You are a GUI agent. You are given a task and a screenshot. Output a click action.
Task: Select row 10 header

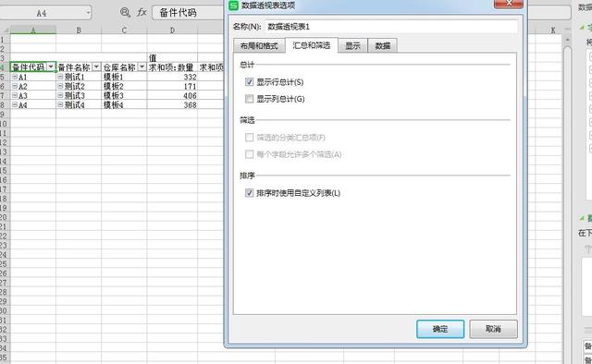(4, 124)
